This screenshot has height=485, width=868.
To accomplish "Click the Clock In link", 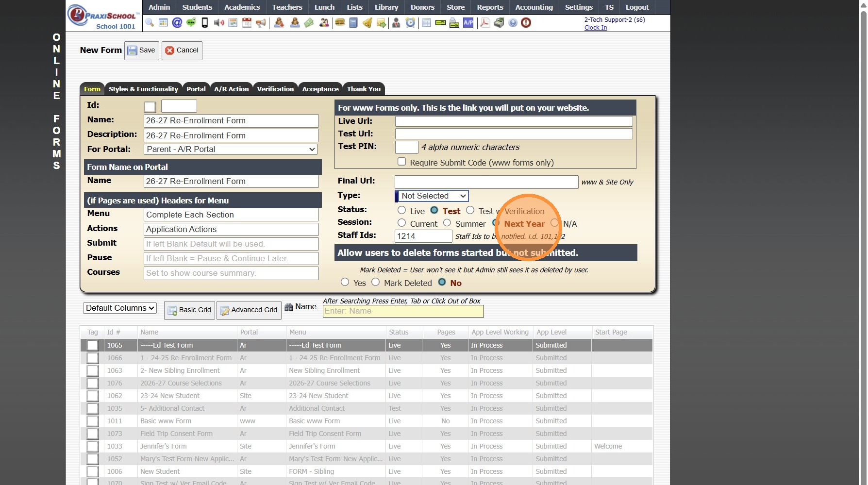I will point(596,28).
